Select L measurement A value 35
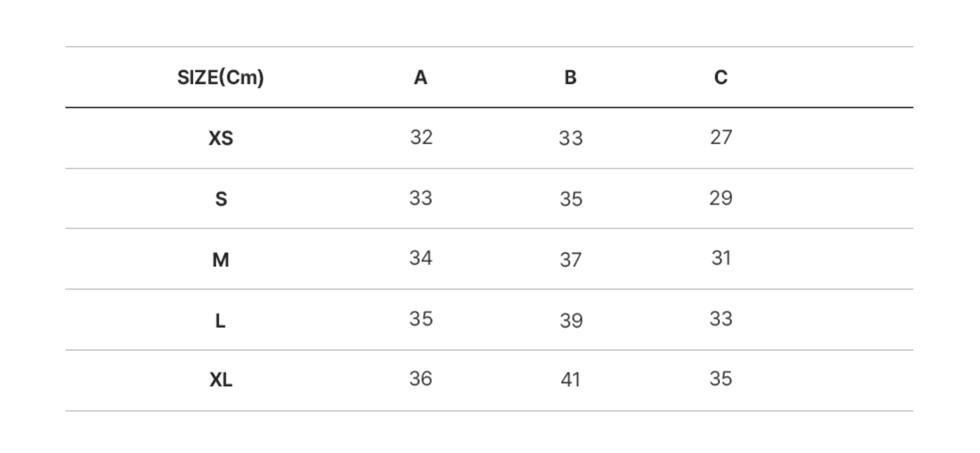The width and height of the screenshot is (980, 453). click(421, 319)
